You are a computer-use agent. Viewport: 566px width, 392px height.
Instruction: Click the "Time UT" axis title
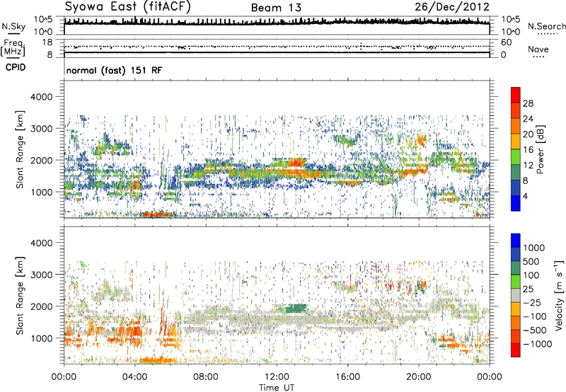(277, 388)
